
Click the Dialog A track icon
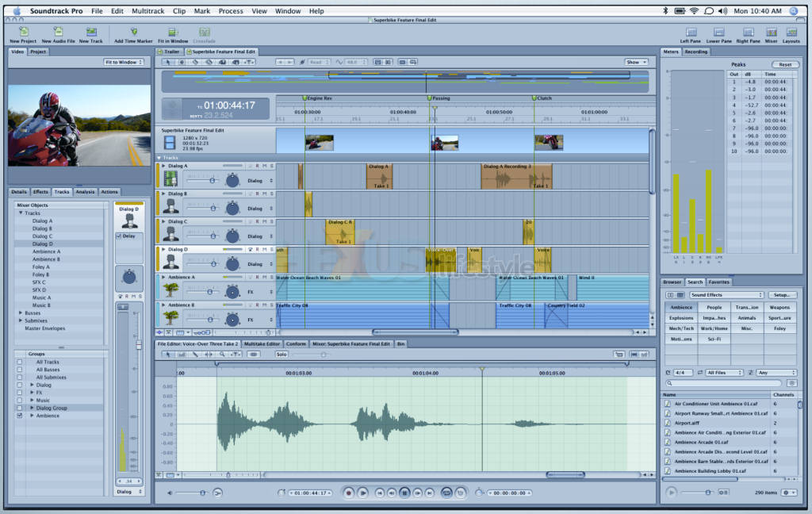coord(170,179)
